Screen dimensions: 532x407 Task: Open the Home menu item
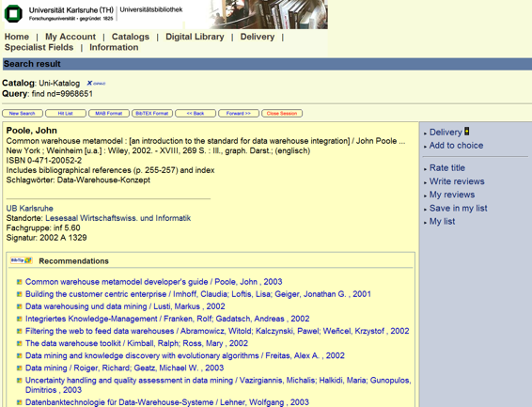17,37
